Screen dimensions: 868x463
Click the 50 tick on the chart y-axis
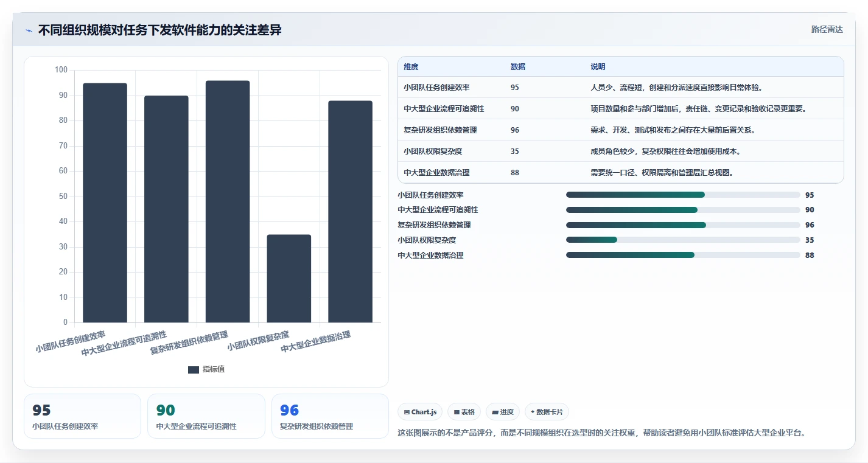click(x=63, y=197)
